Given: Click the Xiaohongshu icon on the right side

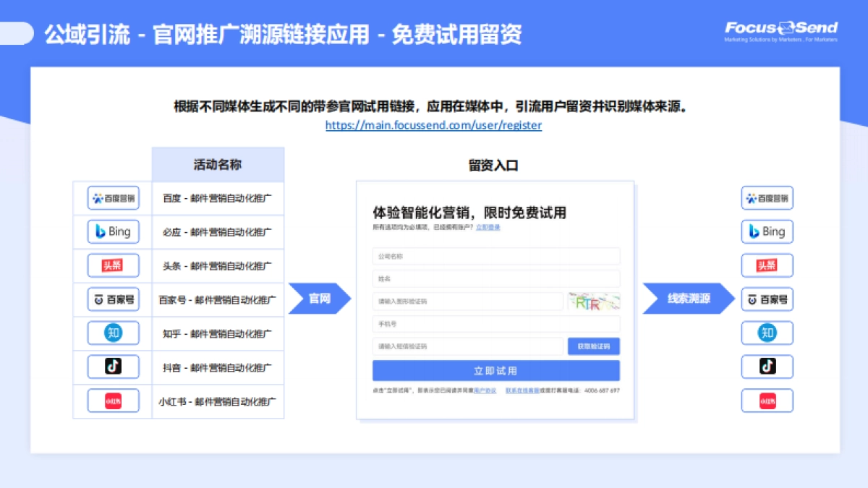Looking at the screenshot, I should (x=767, y=401).
